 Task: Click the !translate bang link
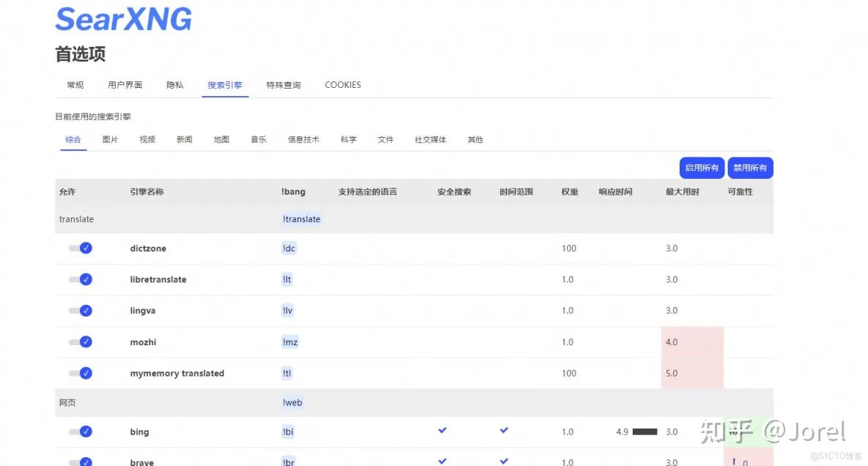[x=301, y=218]
